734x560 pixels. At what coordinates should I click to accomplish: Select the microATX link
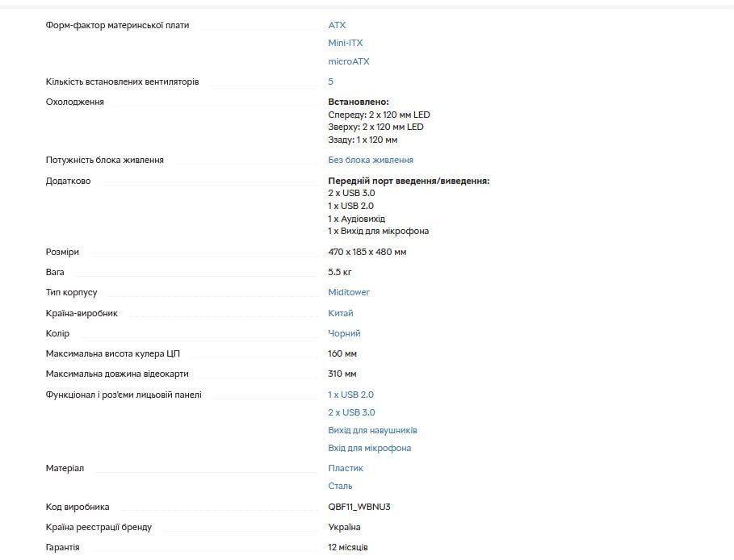349,61
